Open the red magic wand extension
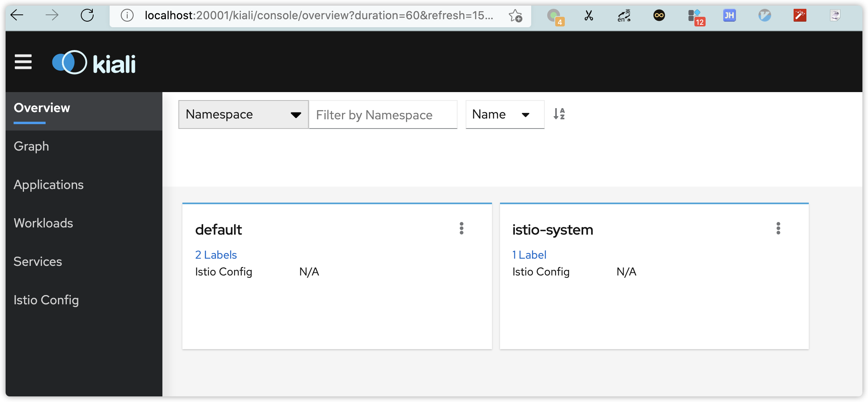Screen dimensions: 868x402 click(x=800, y=16)
